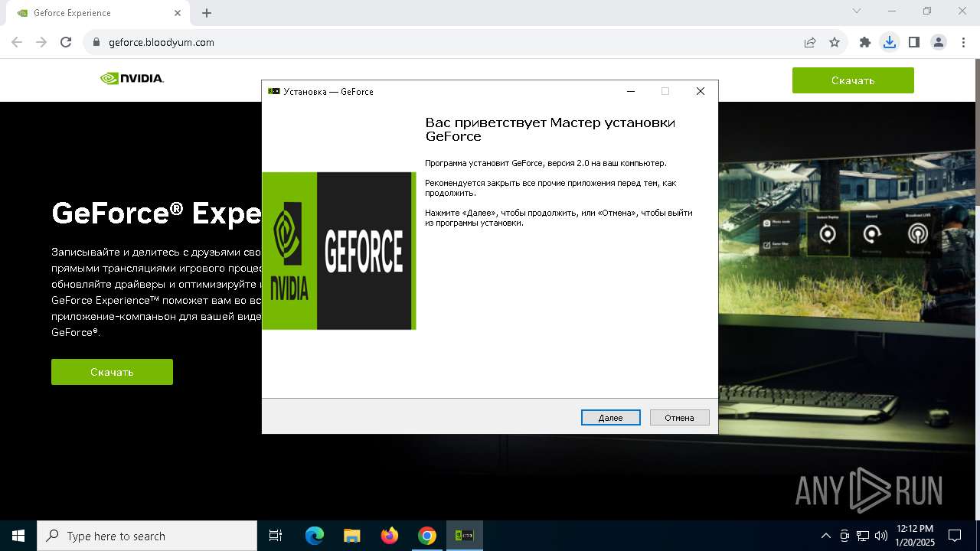Open Chrome tab search chevron

point(857,11)
